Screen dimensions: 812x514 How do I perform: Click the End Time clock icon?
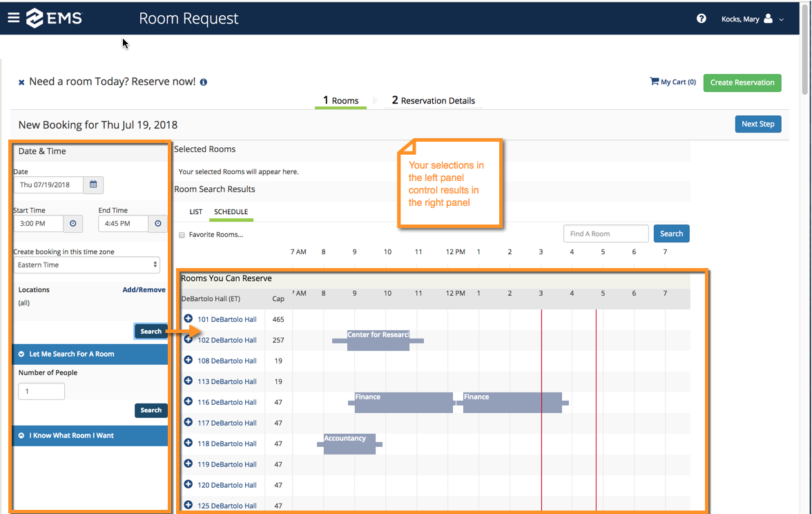158,223
